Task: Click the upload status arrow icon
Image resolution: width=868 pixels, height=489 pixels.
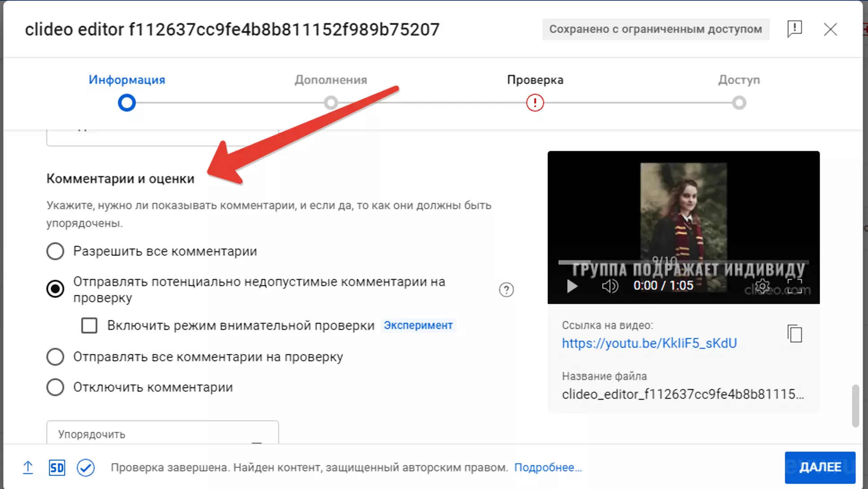Action: coord(28,468)
